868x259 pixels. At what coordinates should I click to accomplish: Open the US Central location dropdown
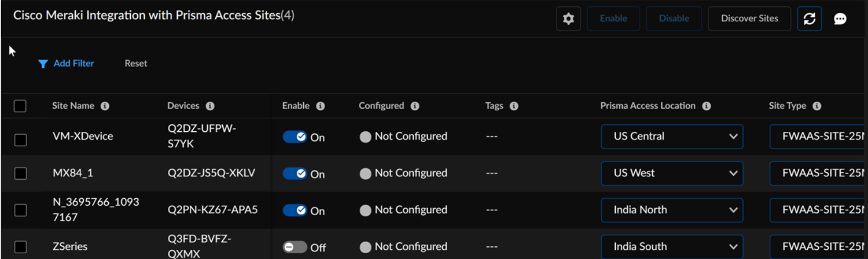point(672,136)
